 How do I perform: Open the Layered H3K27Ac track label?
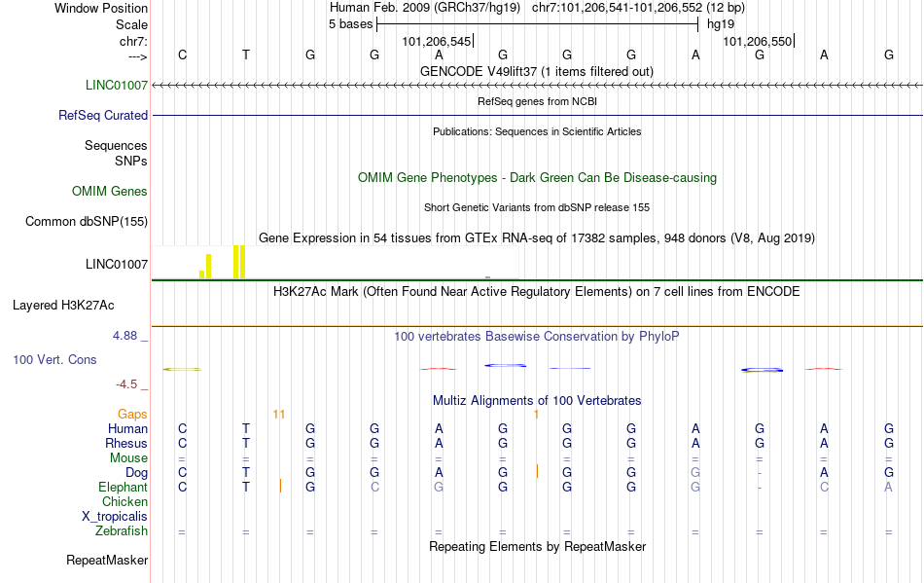point(63,305)
